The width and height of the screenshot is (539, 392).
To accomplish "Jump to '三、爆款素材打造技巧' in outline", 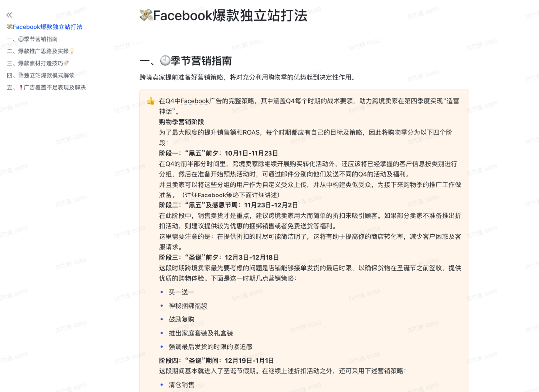I will pyautogui.click(x=38, y=63).
